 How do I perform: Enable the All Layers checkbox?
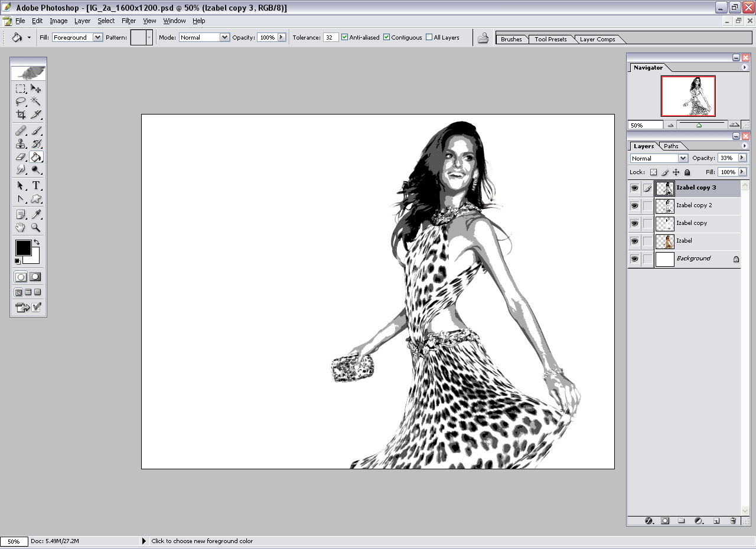pyautogui.click(x=429, y=37)
